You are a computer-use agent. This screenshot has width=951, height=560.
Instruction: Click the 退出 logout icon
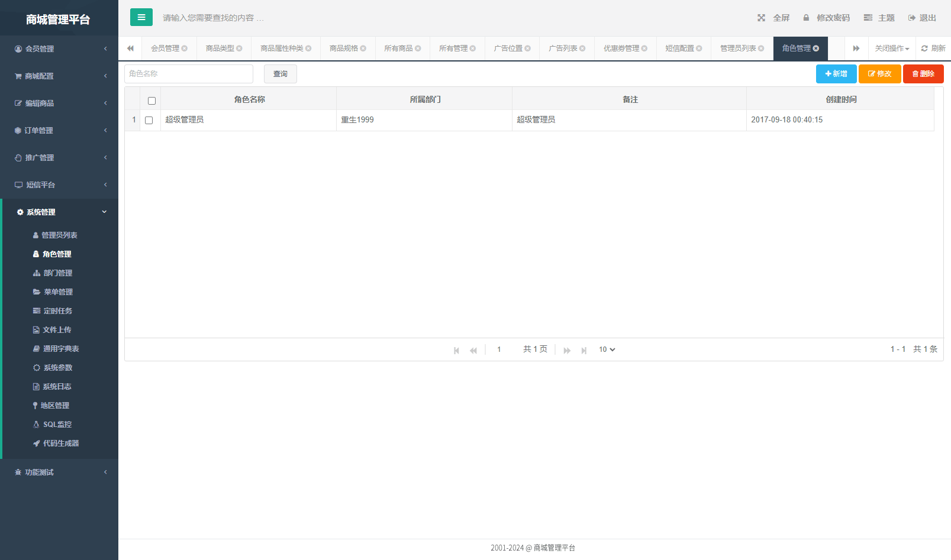[x=911, y=17]
